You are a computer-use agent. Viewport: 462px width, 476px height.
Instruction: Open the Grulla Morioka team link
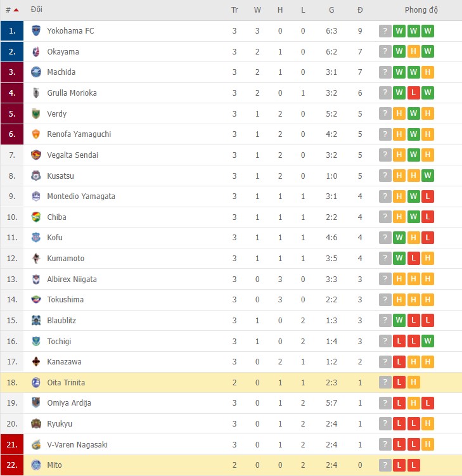click(72, 93)
